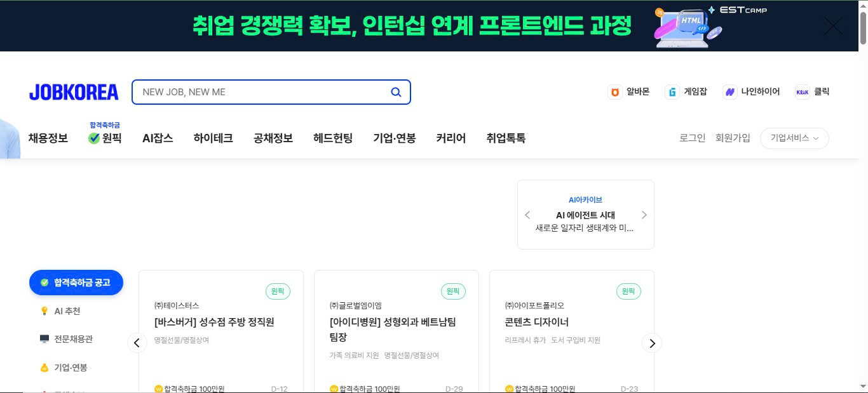Click the 원픽 badge on 테이스터스 card
This screenshot has width=868, height=393.
(x=278, y=291)
